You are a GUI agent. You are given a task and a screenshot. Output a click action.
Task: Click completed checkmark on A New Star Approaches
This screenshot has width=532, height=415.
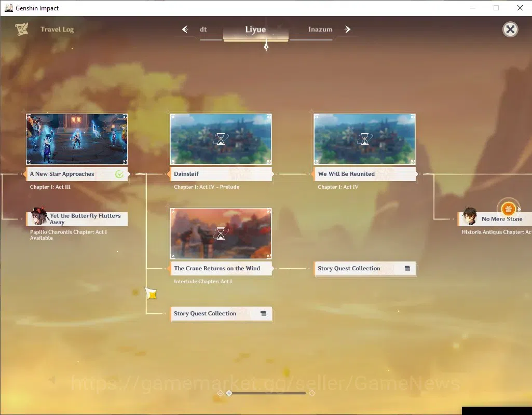click(x=119, y=174)
